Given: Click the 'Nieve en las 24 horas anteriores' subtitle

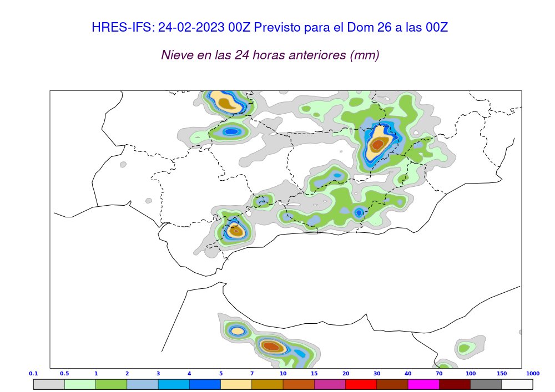Looking at the screenshot, I should point(270,55).
